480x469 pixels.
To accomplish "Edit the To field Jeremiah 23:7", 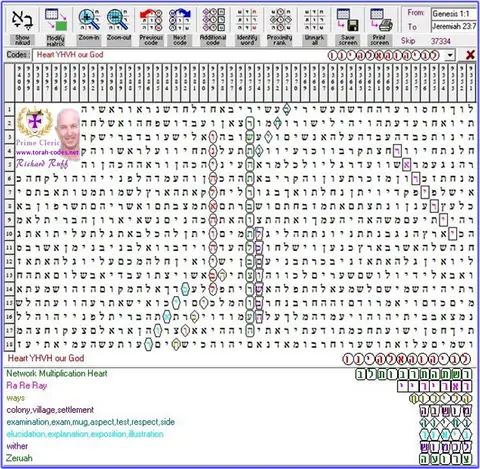I will tap(454, 26).
